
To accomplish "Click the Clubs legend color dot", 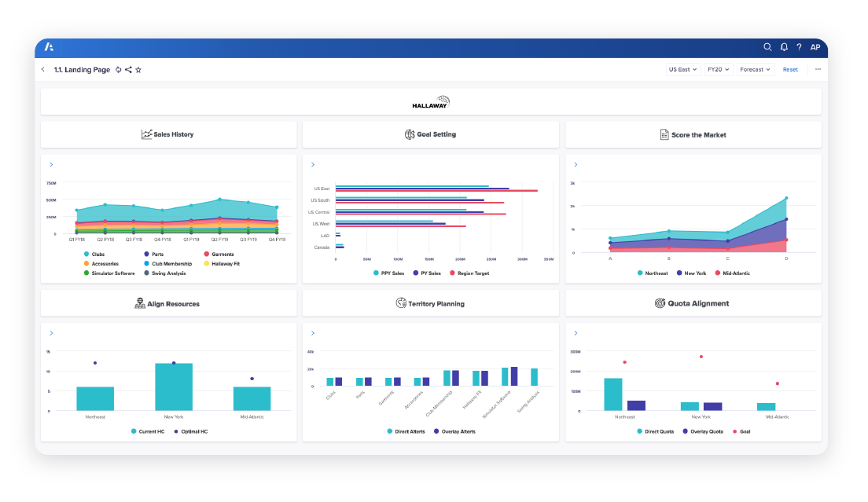I will click(x=86, y=255).
